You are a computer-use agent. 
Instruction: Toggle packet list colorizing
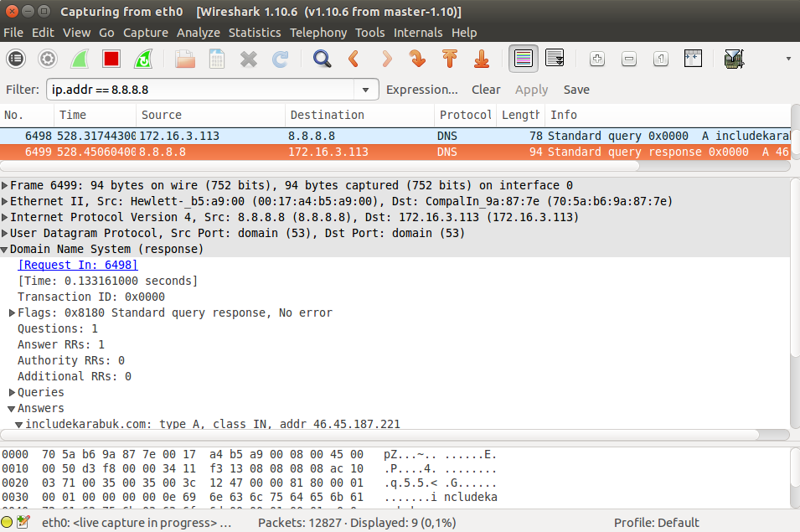coord(524,59)
